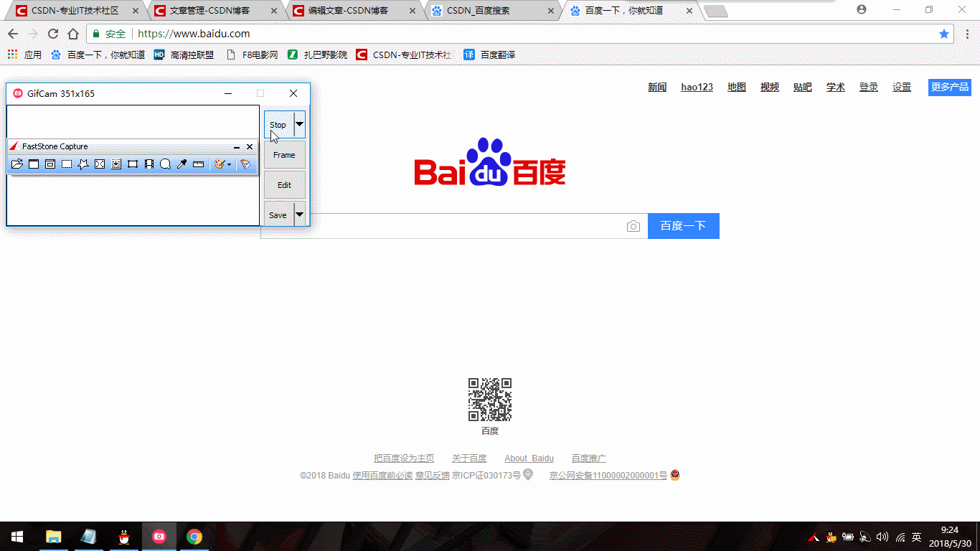Click the GifCam Edit button
Image resolution: width=980 pixels, height=551 pixels.
point(285,185)
